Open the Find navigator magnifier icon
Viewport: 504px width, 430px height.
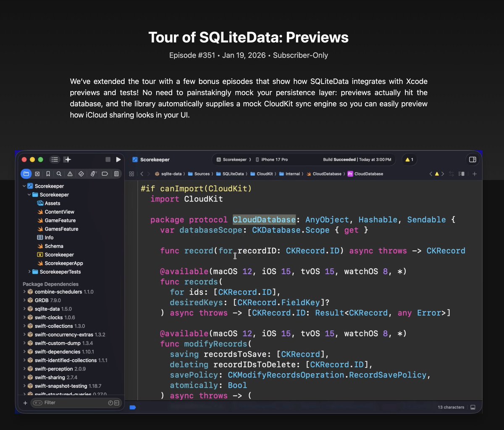click(59, 174)
